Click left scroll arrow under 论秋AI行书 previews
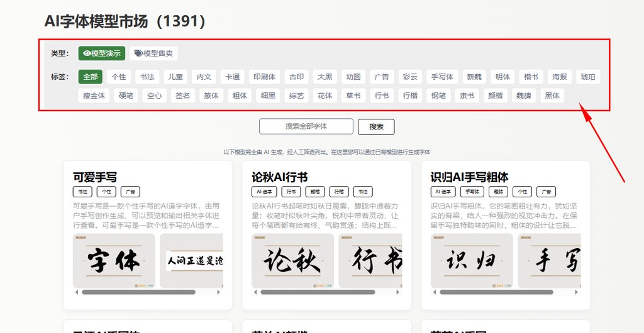Screen dimensions: 644x333 [255, 292]
